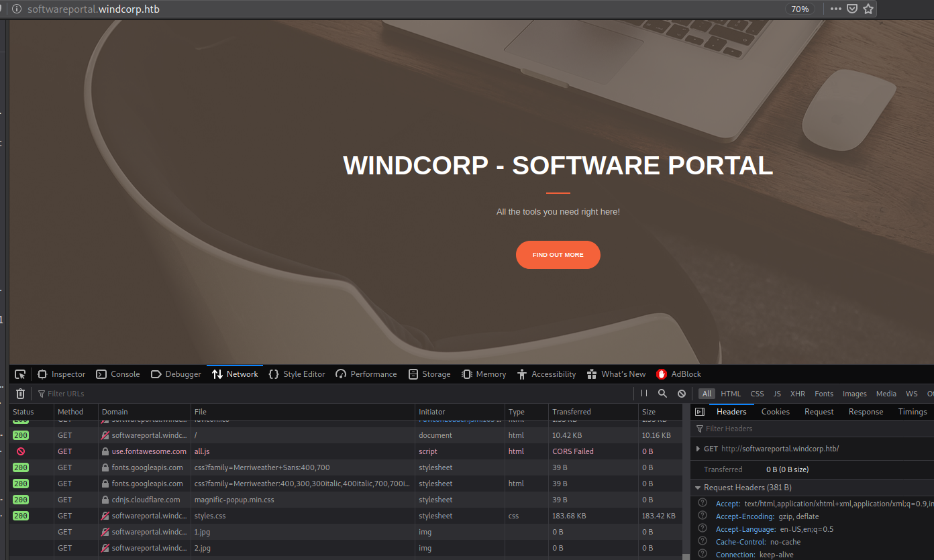This screenshot has width=934, height=560.
Task: Clear network log with trash icon
Action: click(x=20, y=394)
